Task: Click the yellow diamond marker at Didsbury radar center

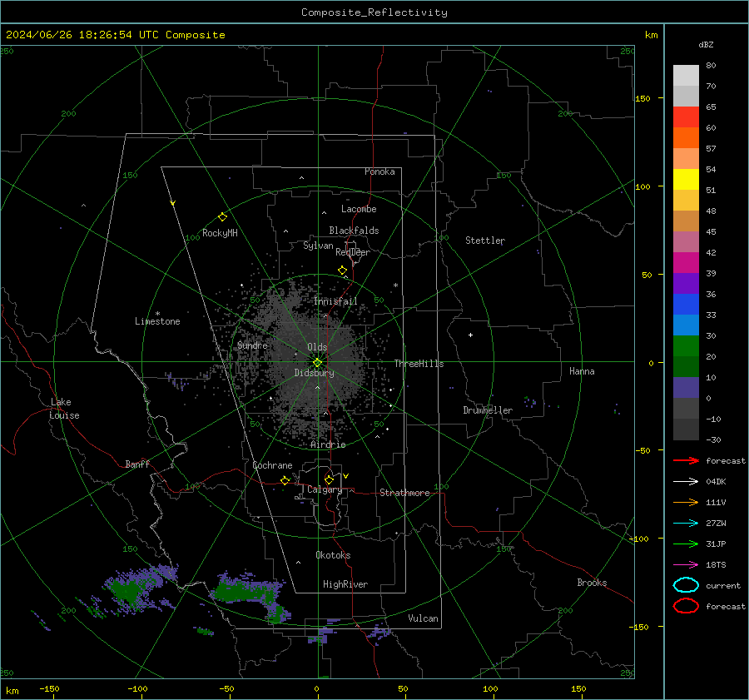Action: [318, 363]
